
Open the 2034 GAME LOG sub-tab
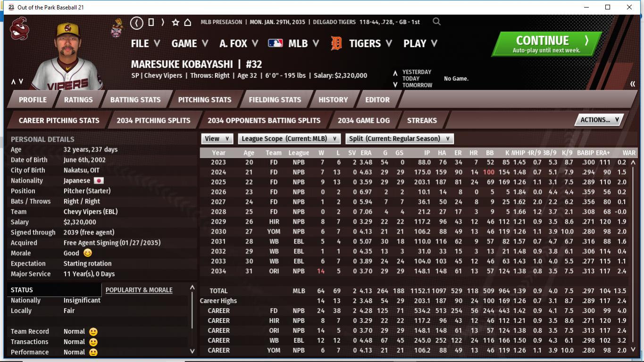(x=364, y=120)
